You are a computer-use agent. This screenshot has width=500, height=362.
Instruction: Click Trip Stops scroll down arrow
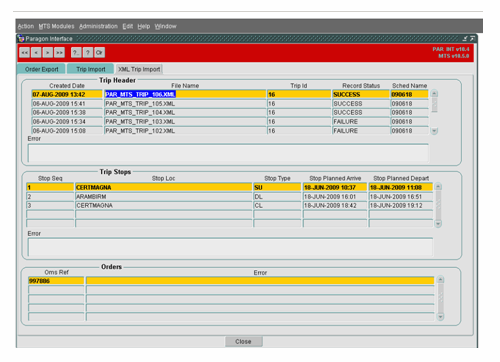(438, 224)
